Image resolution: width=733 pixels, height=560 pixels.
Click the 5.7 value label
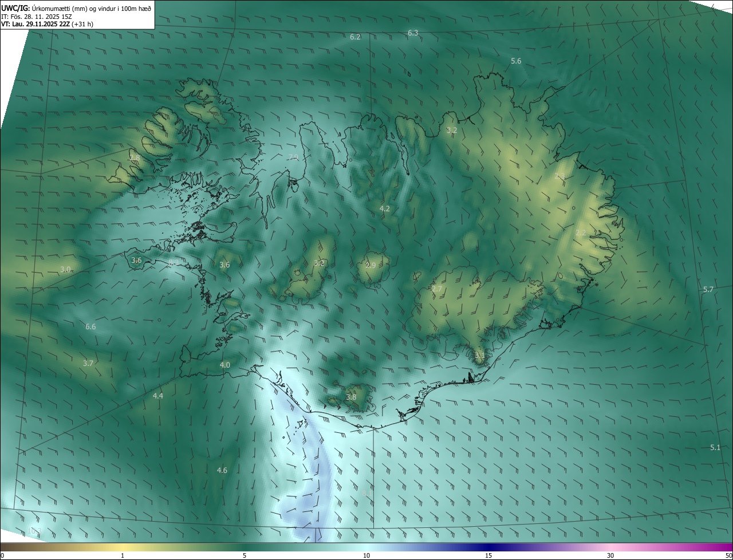(x=708, y=290)
